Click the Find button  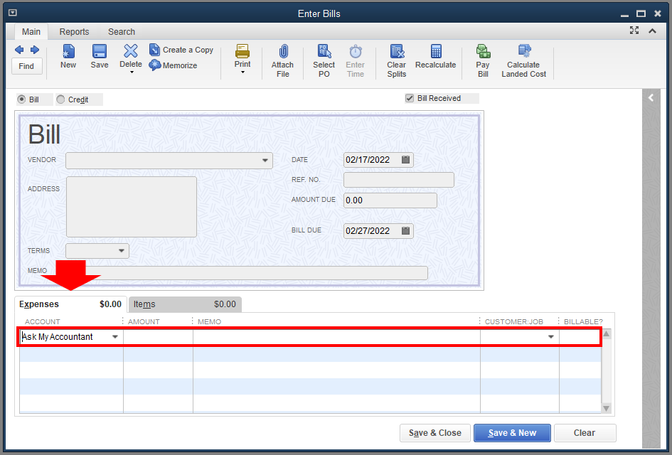point(27,66)
